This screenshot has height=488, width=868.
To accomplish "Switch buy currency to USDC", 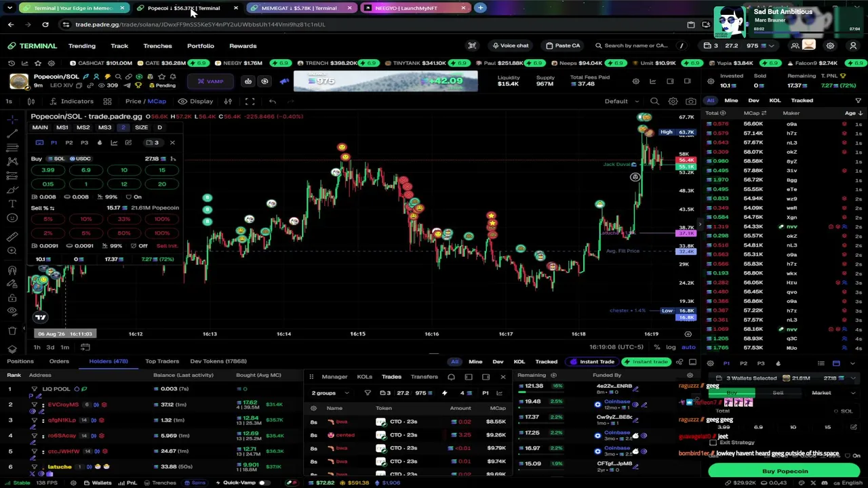I will (x=79, y=159).
